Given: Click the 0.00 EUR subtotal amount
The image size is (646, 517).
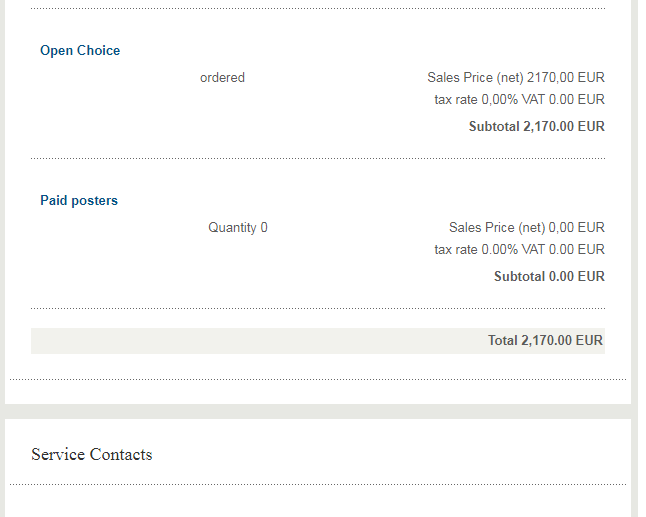Looking at the screenshot, I should [x=577, y=277].
